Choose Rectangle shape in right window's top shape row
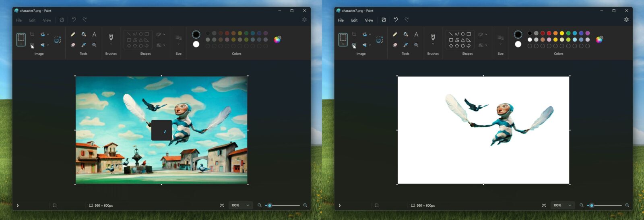Screen dimensions: 644x220 469,34
